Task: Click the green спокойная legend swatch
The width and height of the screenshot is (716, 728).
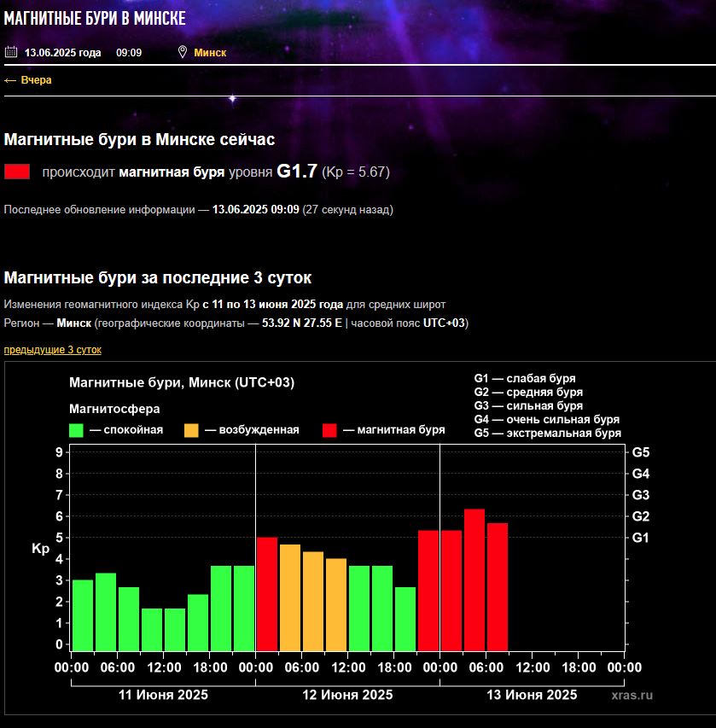Action: [76, 430]
